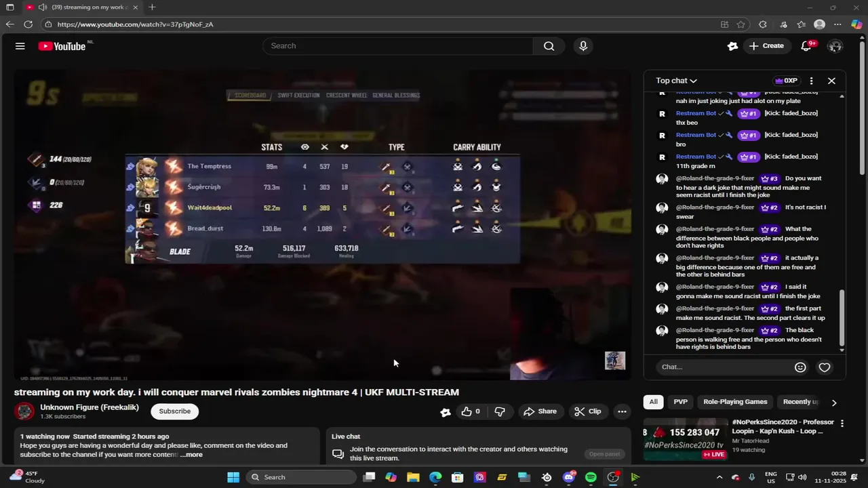The image size is (868, 488).
Task: Open the chat emoji picker
Action: tap(800, 367)
